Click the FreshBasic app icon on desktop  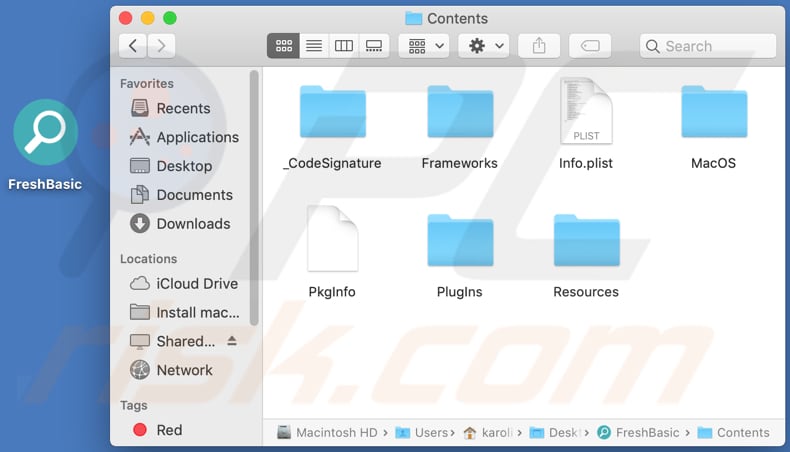(45, 132)
